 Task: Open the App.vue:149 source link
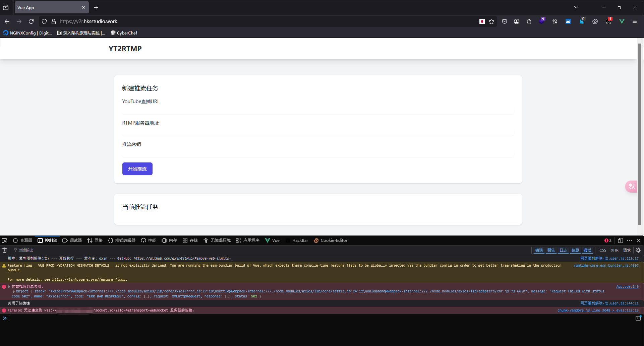coord(627,287)
